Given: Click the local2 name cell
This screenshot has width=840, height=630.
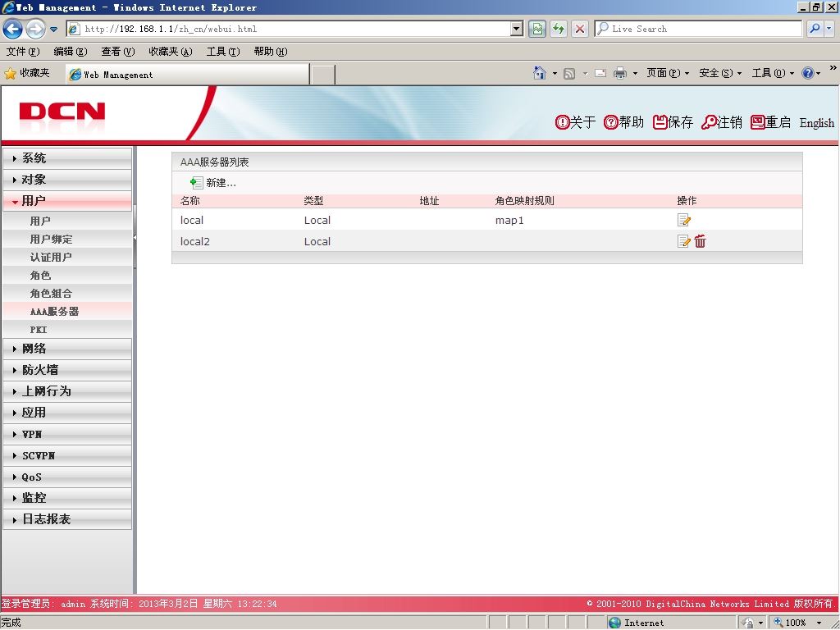Looking at the screenshot, I should click(x=195, y=242).
